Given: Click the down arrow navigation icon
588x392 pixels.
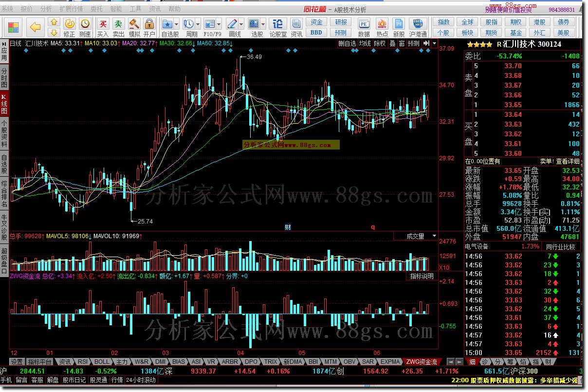Looking at the screenshot, I should point(54,32).
